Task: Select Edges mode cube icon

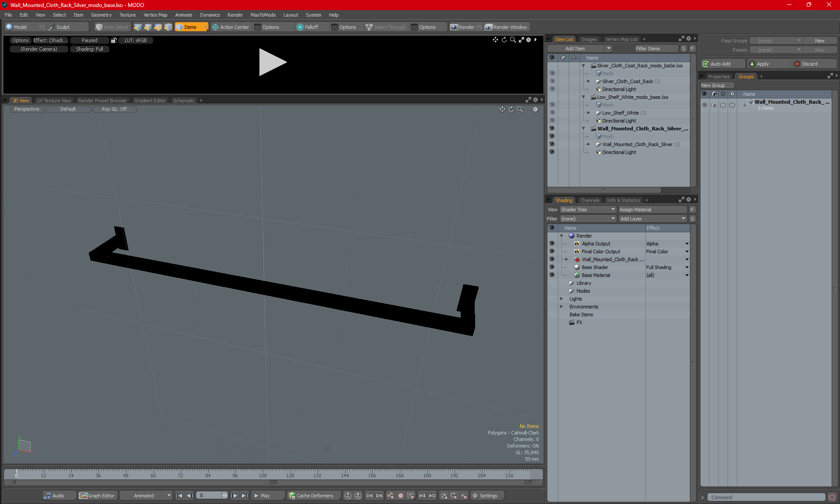Action: point(148,27)
